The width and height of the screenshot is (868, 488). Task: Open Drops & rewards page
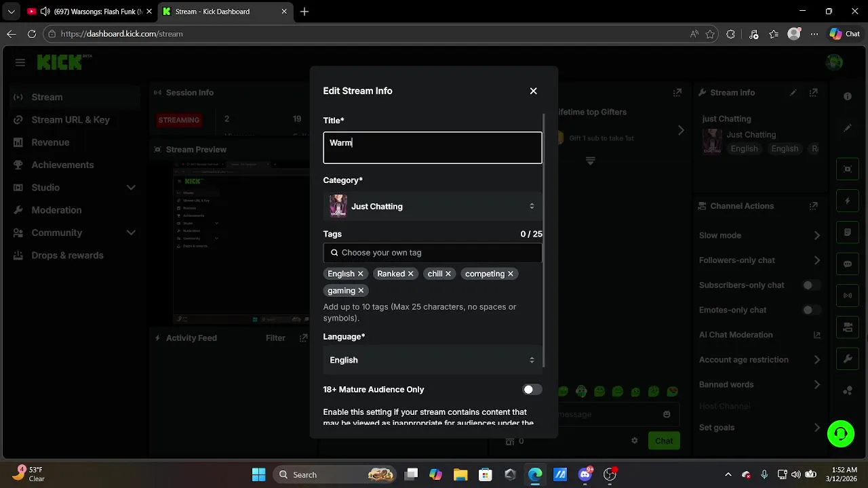pos(76,256)
